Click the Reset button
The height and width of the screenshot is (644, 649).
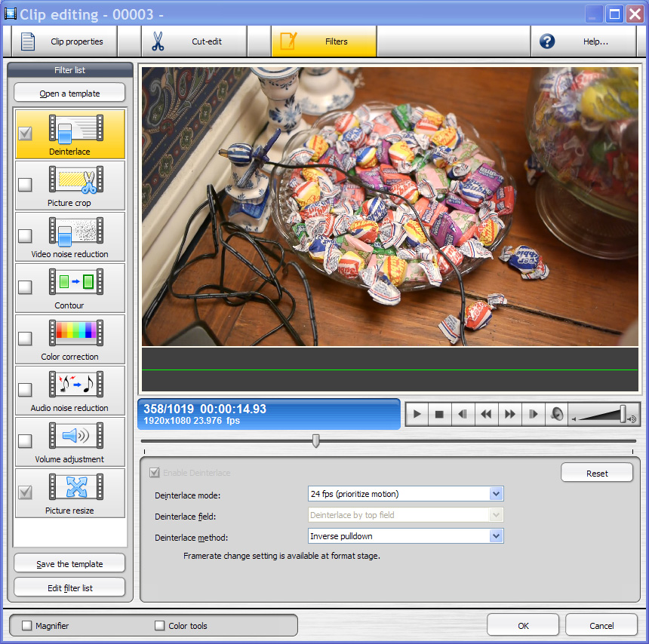pyautogui.click(x=597, y=473)
